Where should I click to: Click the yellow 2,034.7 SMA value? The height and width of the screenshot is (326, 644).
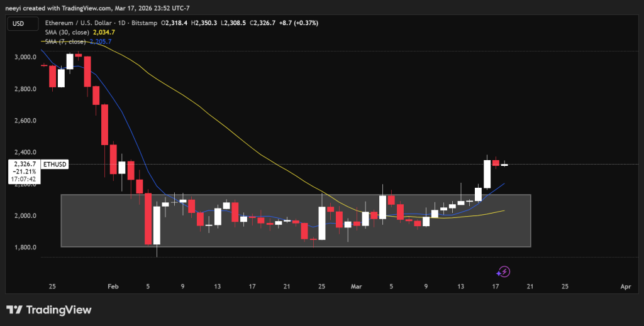[x=103, y=32]
